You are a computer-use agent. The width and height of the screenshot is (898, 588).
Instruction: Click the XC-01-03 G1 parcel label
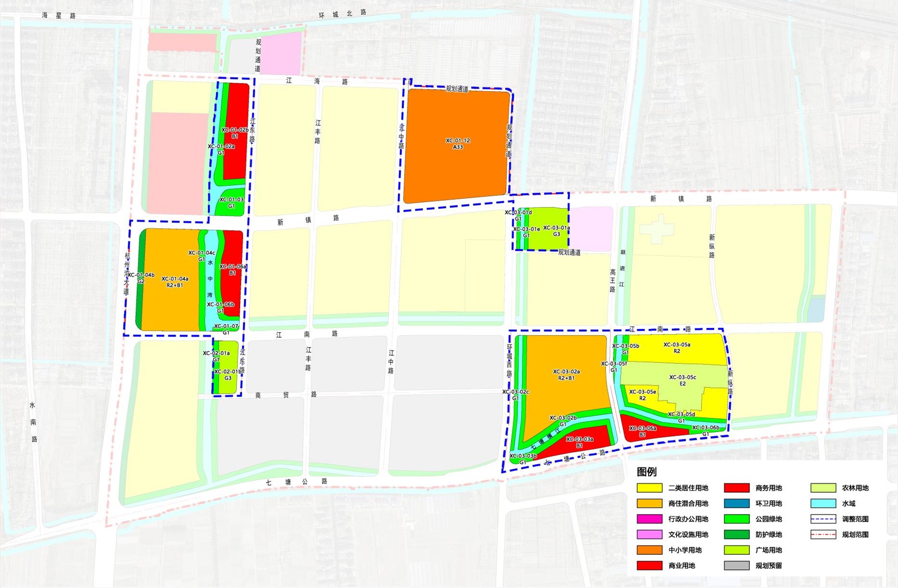tap(231, 203)
